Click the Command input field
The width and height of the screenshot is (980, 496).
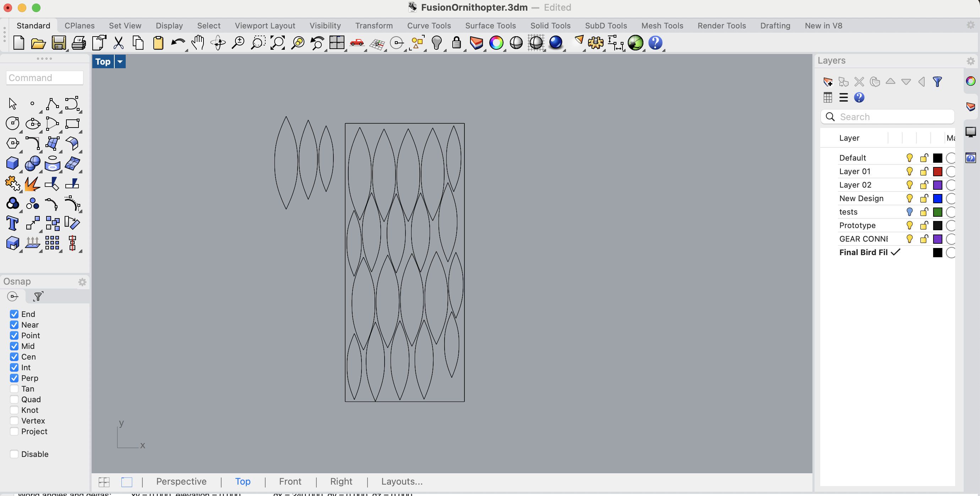tap(44, 78)
